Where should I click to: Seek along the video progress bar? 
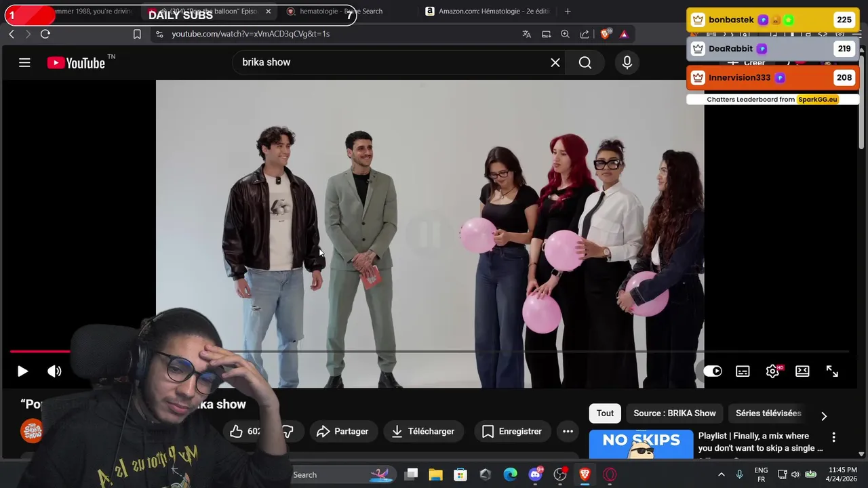429,351
